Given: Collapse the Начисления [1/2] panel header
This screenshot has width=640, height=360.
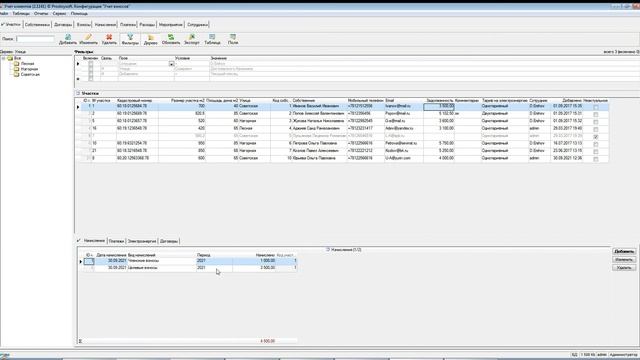Looking at the screenshot, I should [328, 249].
